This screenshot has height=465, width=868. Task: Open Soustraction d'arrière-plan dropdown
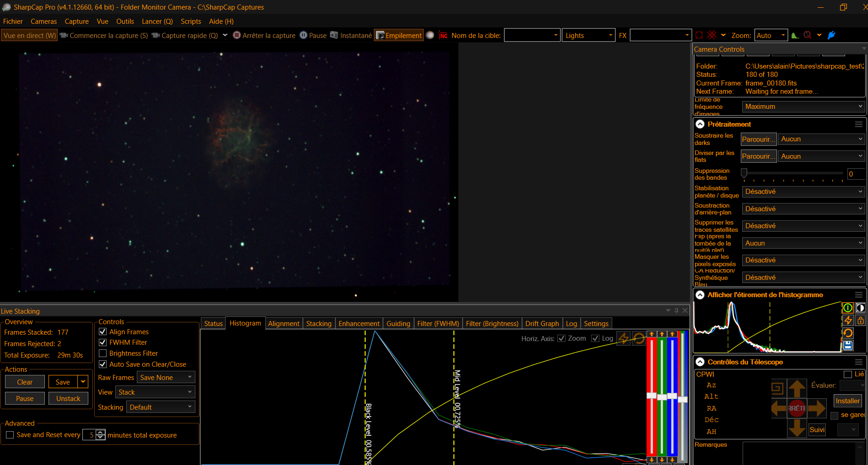click(803, 209)
